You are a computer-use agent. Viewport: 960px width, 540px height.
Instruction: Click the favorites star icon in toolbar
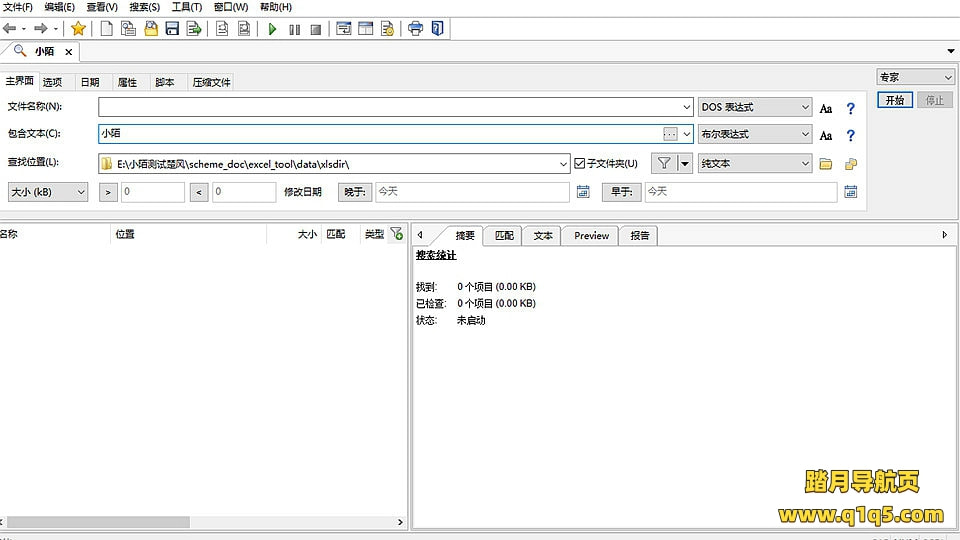78,29
